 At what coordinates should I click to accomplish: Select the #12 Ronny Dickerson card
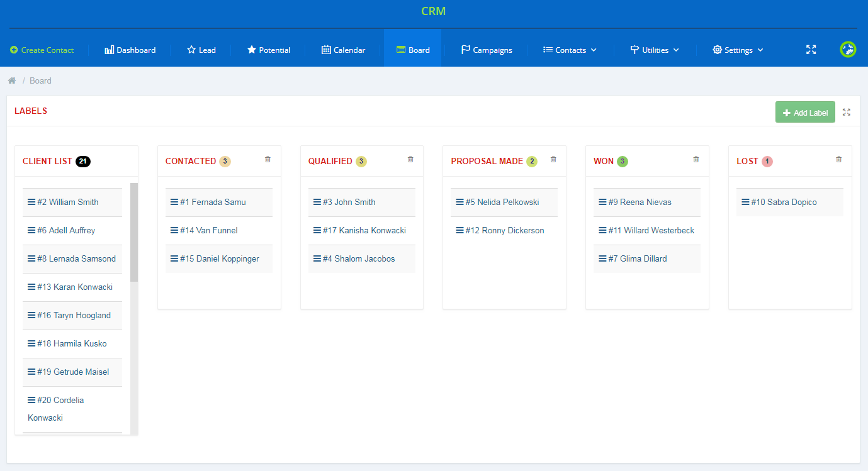click(x=504, y=230)
